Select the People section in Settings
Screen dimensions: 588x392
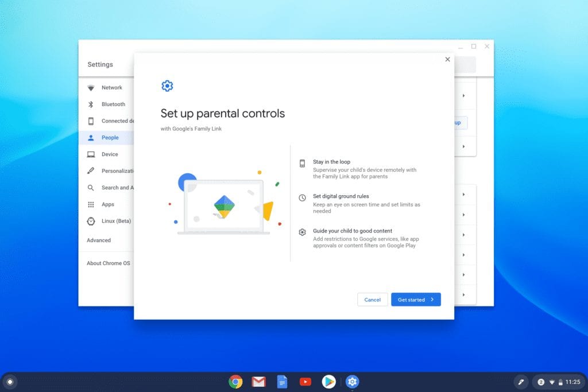106,138
